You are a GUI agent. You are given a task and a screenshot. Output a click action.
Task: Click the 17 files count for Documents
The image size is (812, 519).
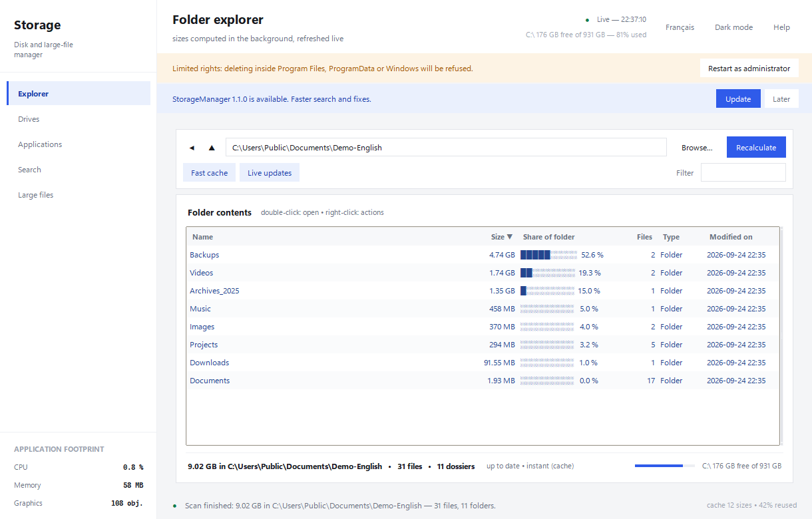pos(651,381)
